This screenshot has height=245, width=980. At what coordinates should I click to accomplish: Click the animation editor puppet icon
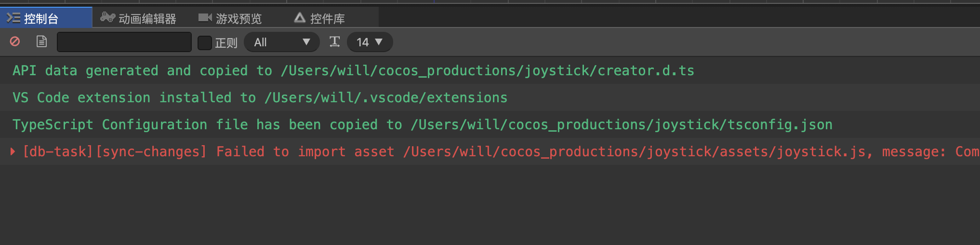pos(107,18)
